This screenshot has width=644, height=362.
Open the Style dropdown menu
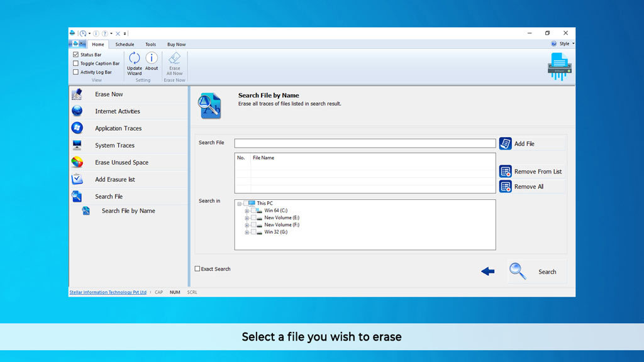564,44
